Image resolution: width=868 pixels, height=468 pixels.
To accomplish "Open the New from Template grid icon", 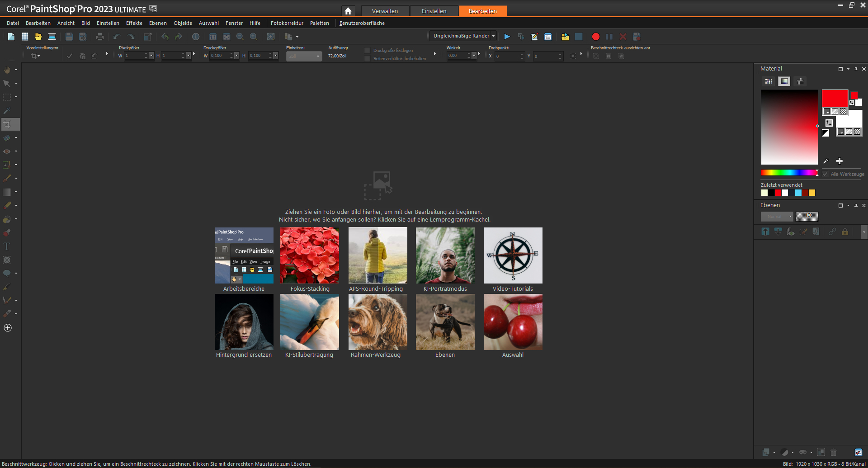I will tap(25, 37).
